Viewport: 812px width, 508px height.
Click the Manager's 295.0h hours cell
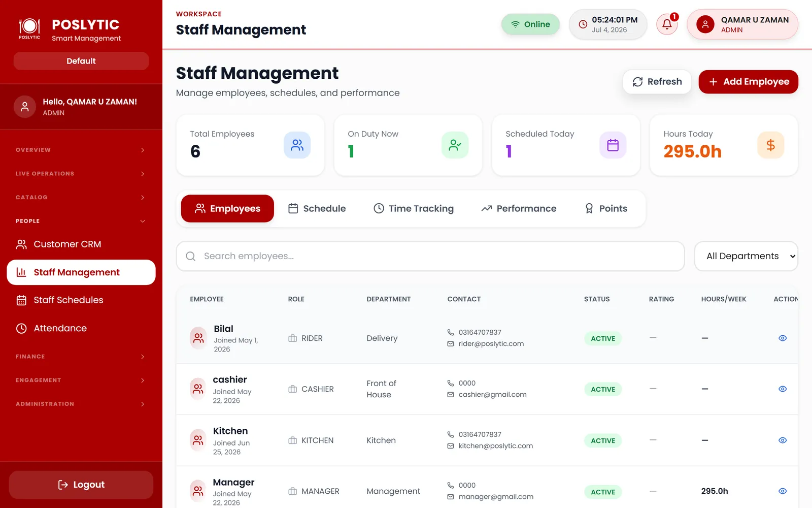tap(715, 491)
